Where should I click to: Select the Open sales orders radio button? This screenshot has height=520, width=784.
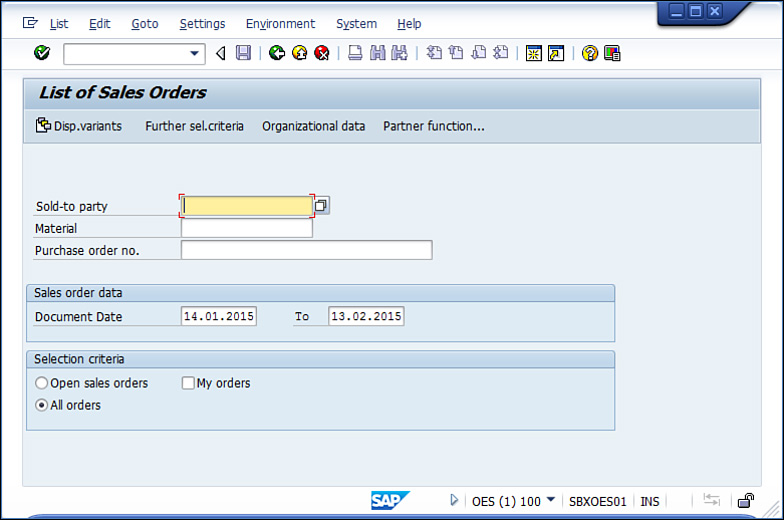[42, 383]
